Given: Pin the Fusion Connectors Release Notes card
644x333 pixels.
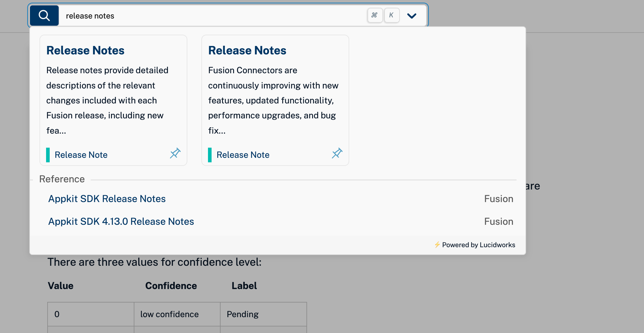Looking at the screenshot, I should pos(337,153).
